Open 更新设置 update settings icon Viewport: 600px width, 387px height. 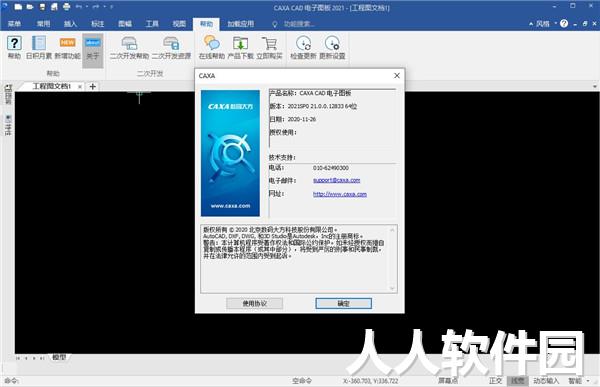pyautogui.click(x=332, y=47)
